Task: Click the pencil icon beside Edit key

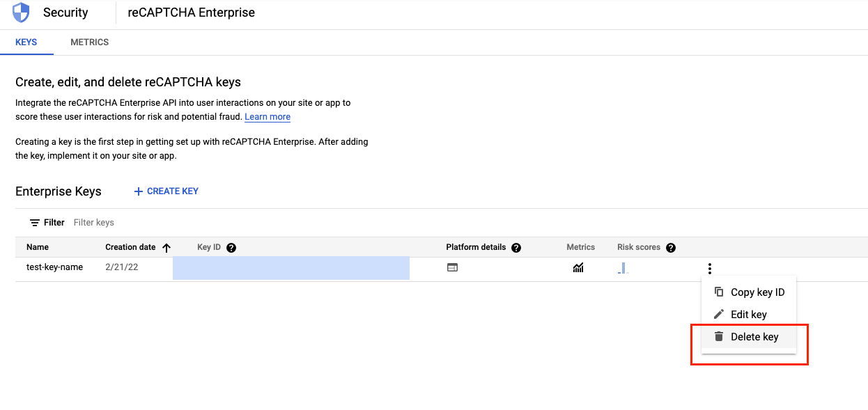Action: pos(718,314)
